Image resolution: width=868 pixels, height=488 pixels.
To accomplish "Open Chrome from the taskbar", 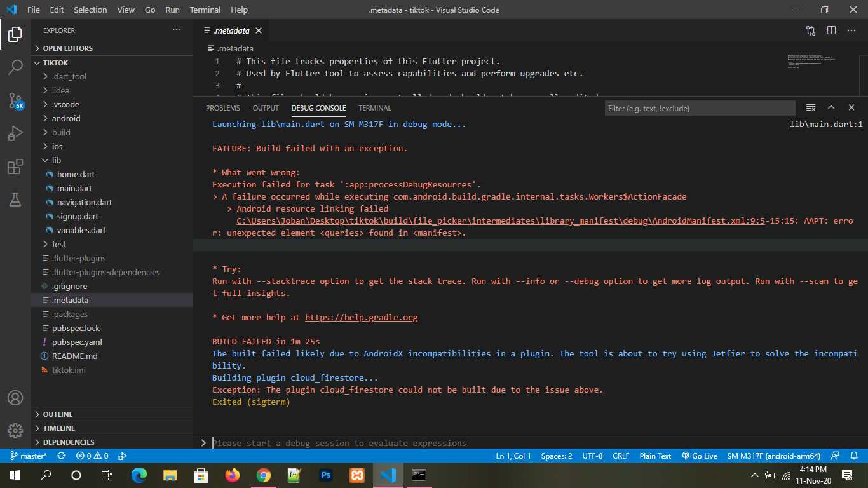I will [x=263, y=475].
